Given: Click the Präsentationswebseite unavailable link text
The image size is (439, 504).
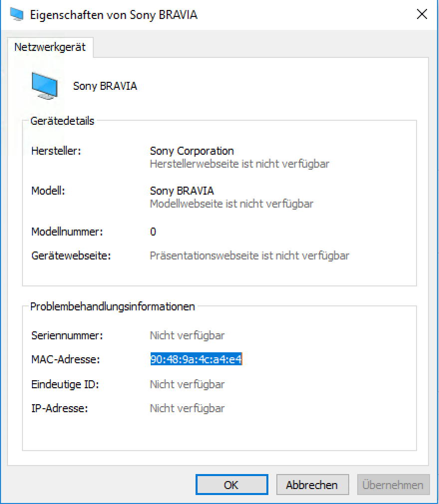Looking at the screenshot, I should click(x=249, y=256).
